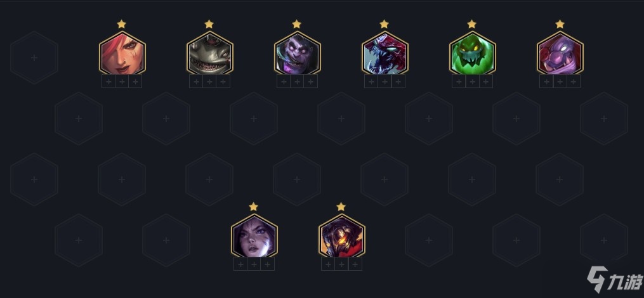Toggle the star above the Zac champion
Screen dimensions: 644x298
point(472,24)
